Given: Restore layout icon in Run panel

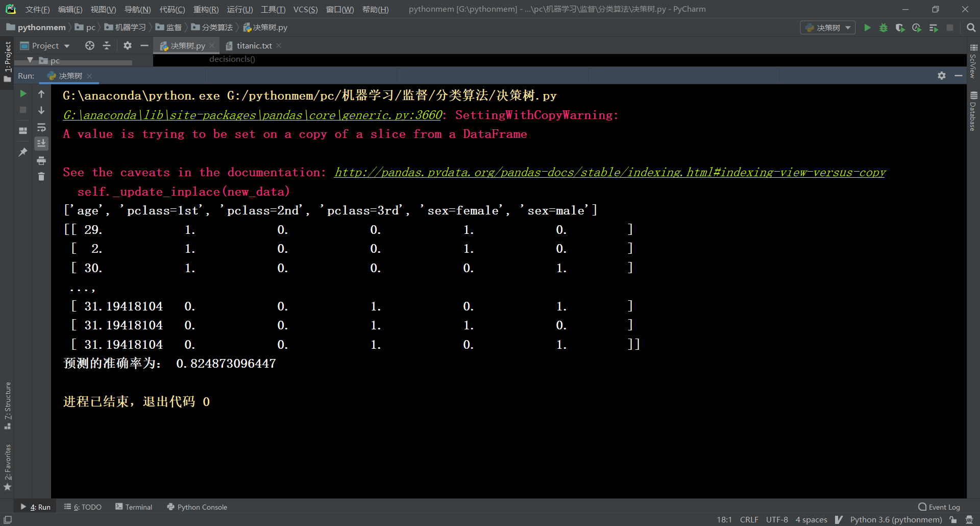Looking at the screenshot, I should tap(23, 131).
